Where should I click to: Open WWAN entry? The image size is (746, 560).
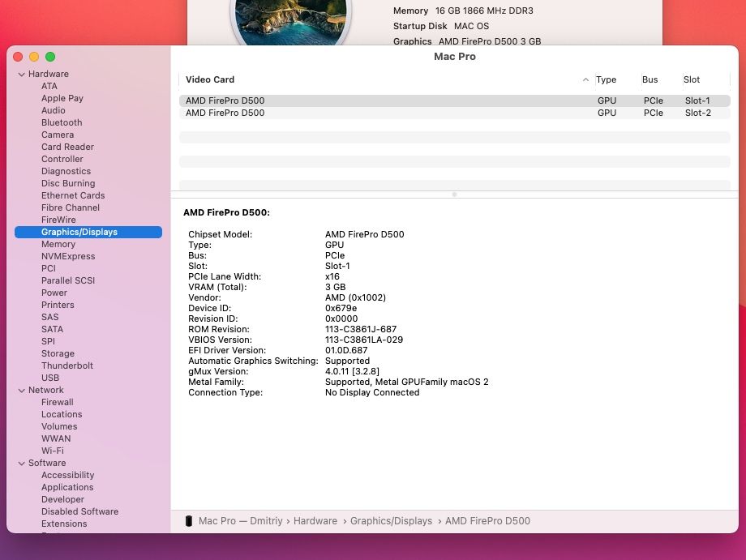coord(56,438)
